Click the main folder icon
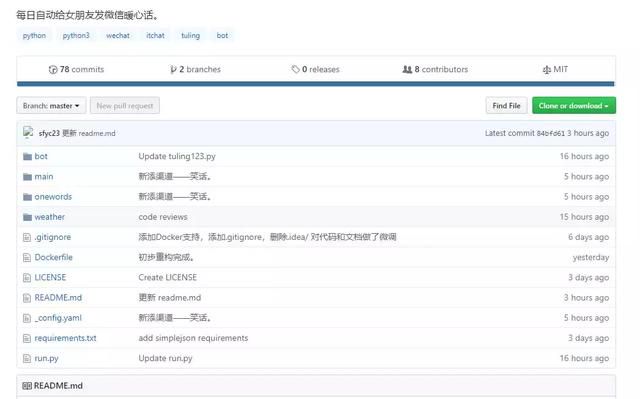Viewport: 640px width, 399px height. (x=27, y=177)
